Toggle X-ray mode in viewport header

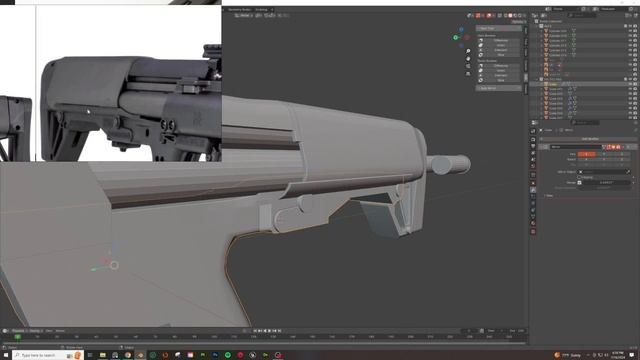coord(500,16)
